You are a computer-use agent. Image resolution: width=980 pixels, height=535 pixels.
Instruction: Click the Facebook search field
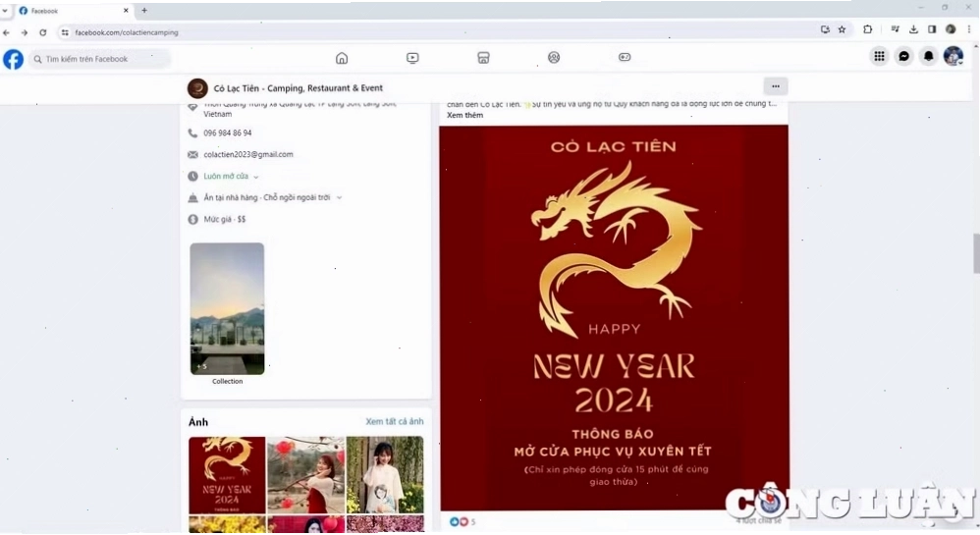pyautogui.click(x=99, y=59)
